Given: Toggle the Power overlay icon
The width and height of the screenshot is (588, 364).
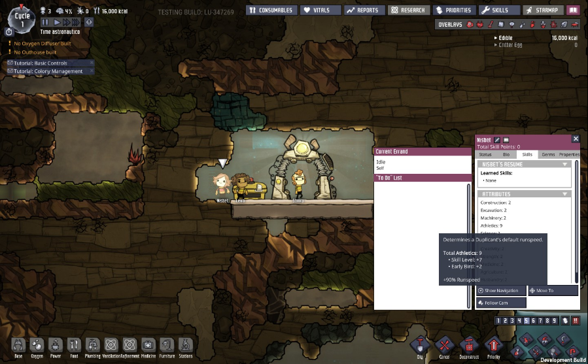Looking at the screenshot, I should (480, 25).
